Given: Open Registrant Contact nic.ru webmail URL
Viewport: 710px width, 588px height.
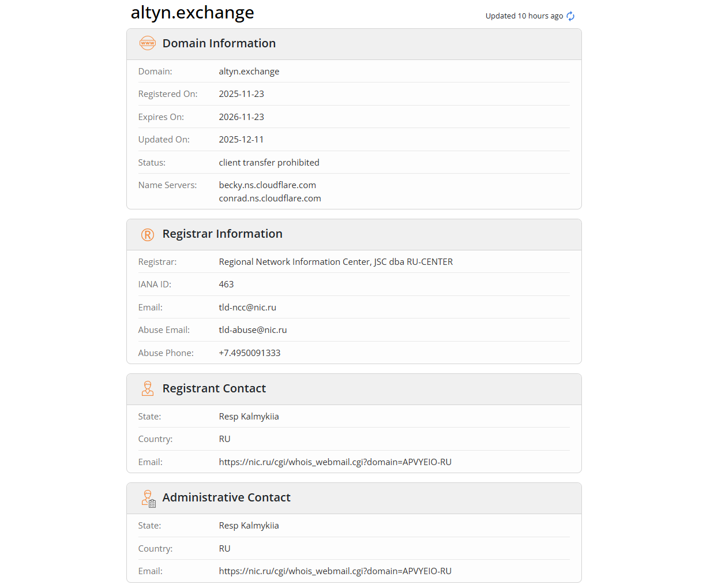Looking at the screenshot, I should click(335, 462).
